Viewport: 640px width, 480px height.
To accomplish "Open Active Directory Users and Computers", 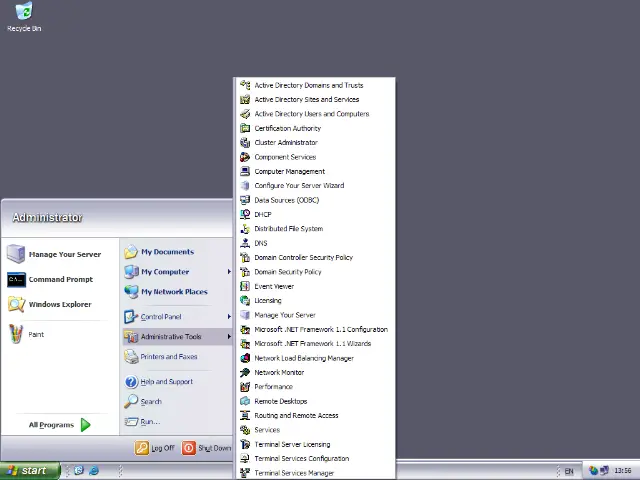I will [x=311, y=114].
